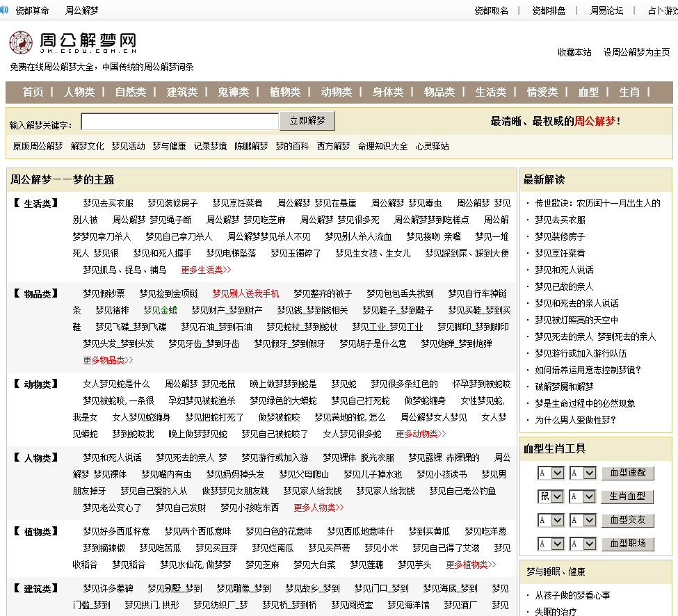Open left dropdown in the 血型职场 row

(x=551, y=544)
